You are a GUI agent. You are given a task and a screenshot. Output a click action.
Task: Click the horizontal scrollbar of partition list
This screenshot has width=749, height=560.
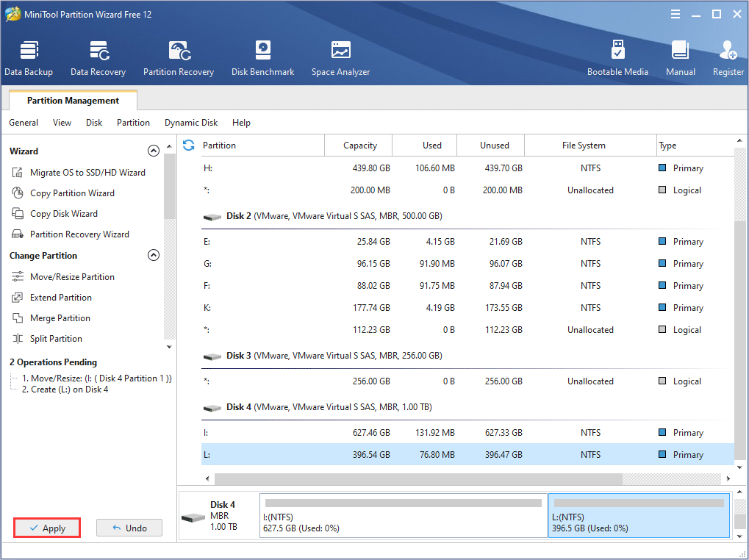point(418,478)
